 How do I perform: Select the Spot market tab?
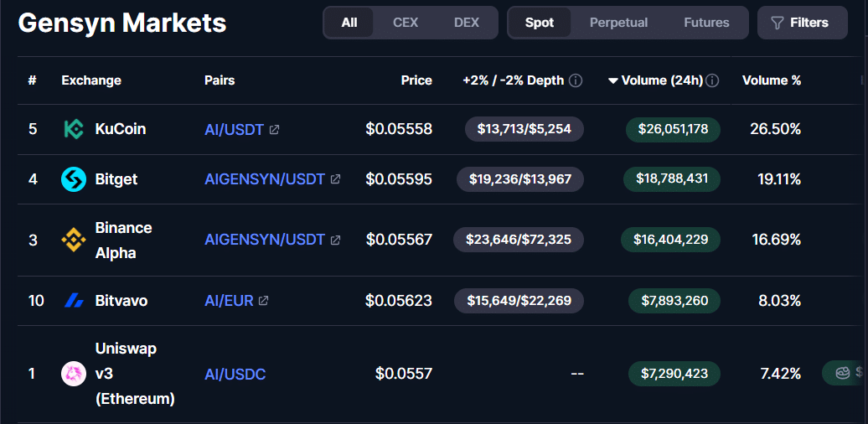coord(540,23)
